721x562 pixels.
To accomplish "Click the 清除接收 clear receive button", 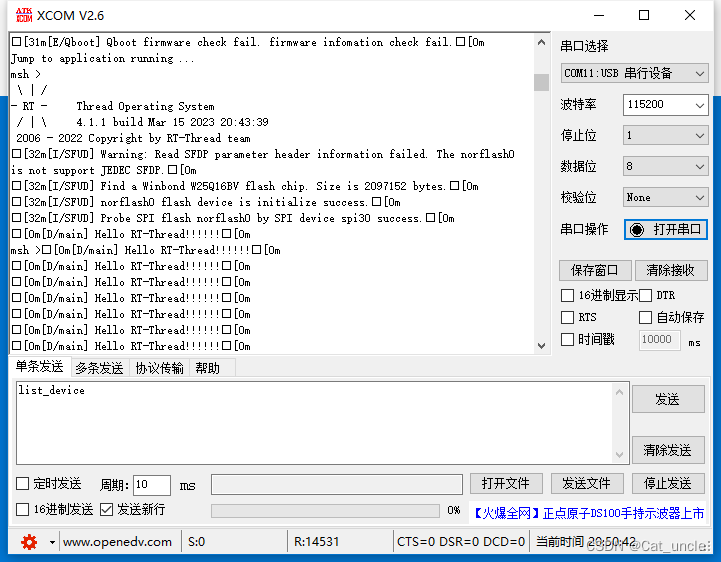I will coord(671,270).
